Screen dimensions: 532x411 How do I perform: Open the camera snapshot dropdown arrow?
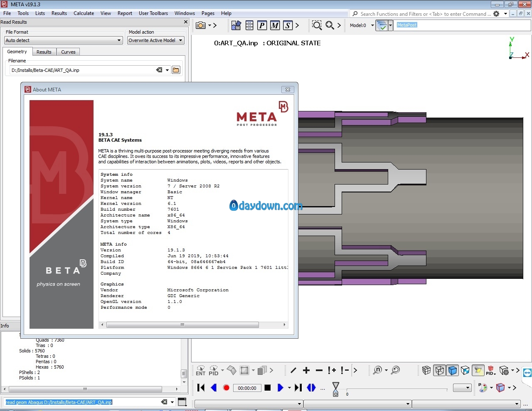click(x=209, y=25)
